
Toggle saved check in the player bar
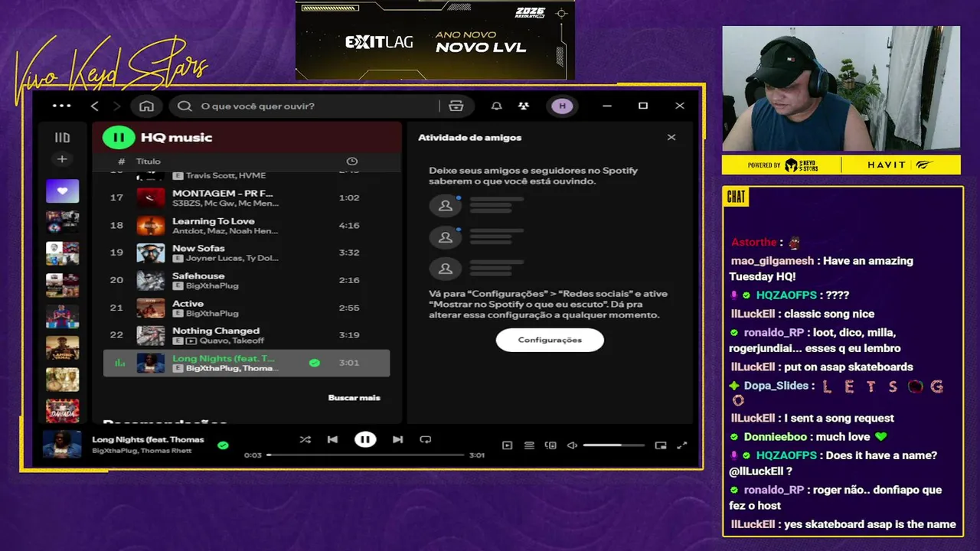[223, 445]
